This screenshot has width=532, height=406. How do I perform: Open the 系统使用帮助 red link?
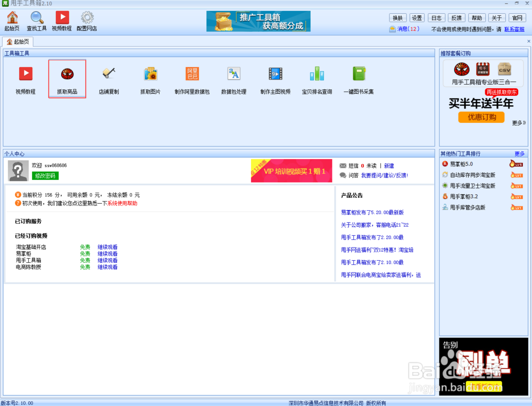pos(122,203)
